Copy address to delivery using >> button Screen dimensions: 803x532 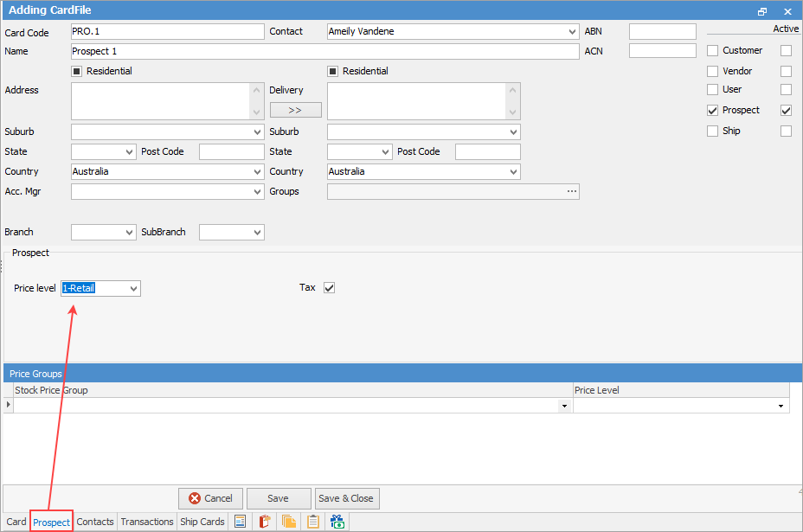[x=295, y=110]
